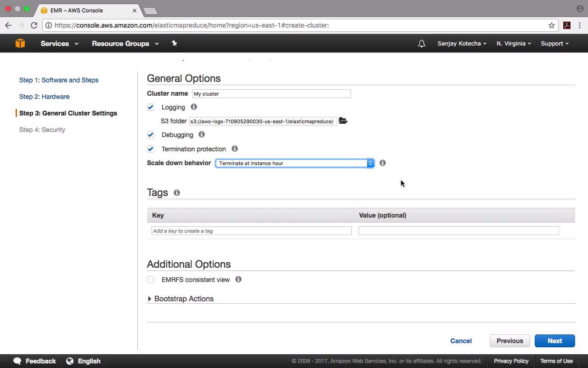The height and width of the screenshot is (368, 588).
Task: Click the Cancel link
Action: tap(461, 341)
